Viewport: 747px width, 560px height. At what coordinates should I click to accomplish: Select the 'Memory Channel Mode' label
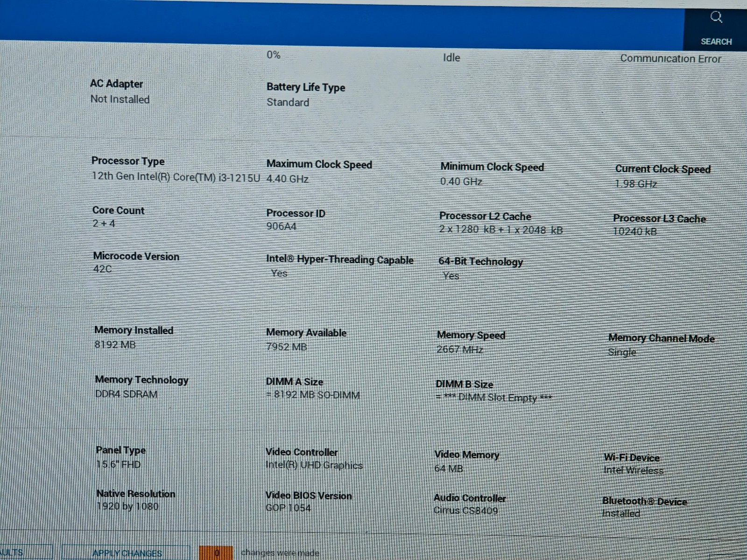click(x=662, y=338)
